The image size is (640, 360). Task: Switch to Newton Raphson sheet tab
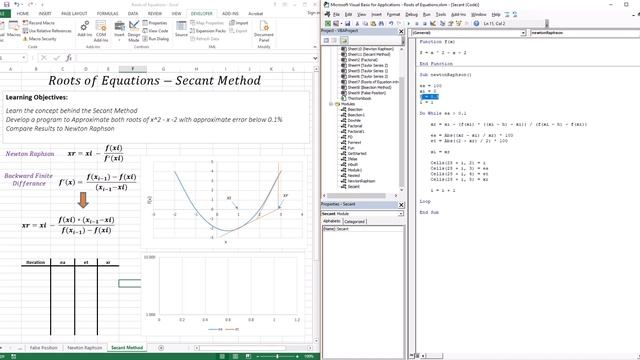tap(84, 348)
